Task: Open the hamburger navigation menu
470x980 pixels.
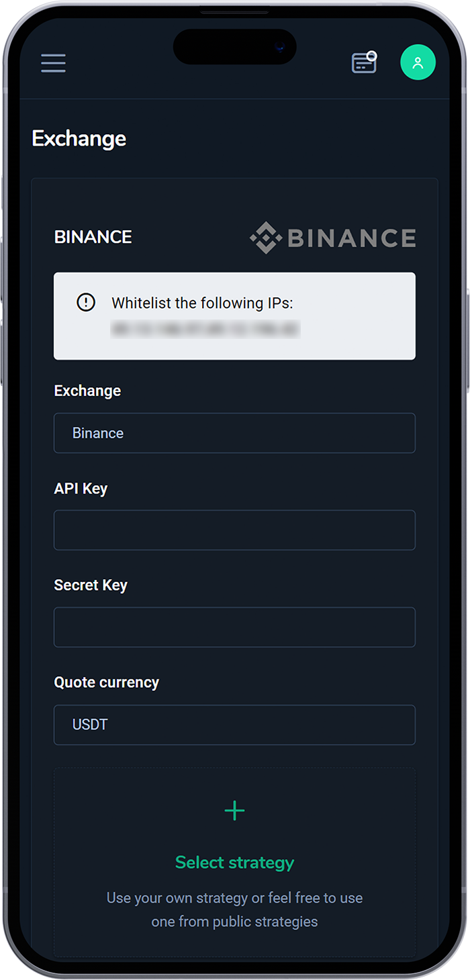Action: click(x=53, y=63)
